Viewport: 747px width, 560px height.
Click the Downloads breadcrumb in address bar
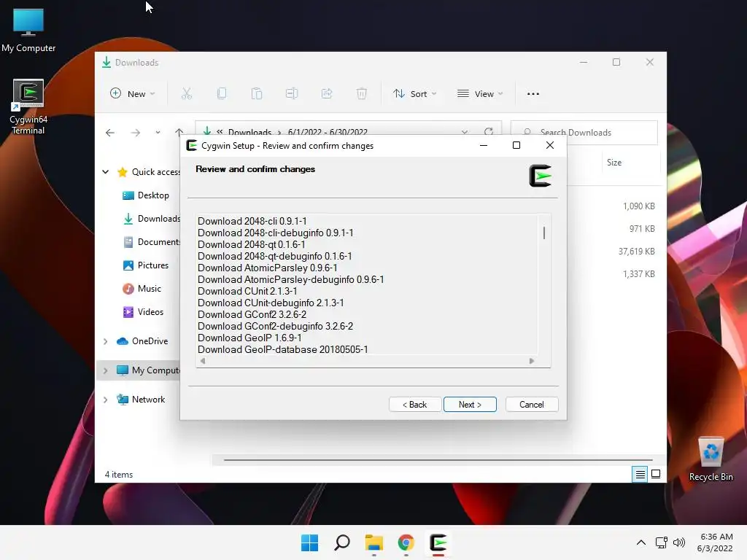pos(249,133)
